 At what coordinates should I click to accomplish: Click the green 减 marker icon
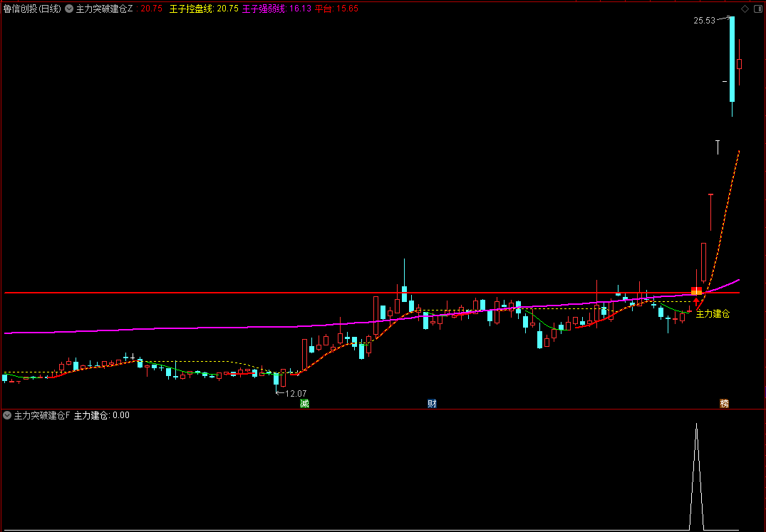click(304, 404)
